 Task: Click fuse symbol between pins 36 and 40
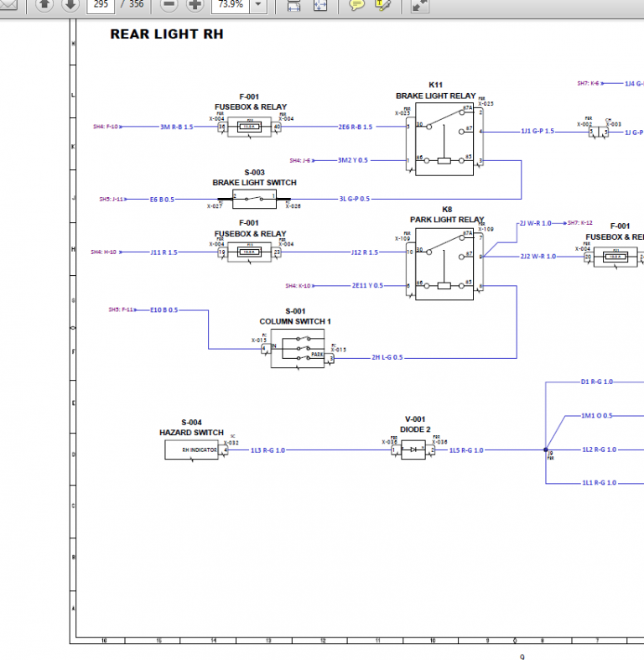(x=249, y=127)
